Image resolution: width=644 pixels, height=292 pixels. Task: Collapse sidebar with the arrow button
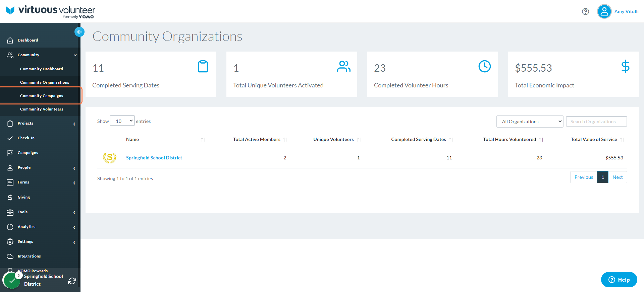pos(79,32)
